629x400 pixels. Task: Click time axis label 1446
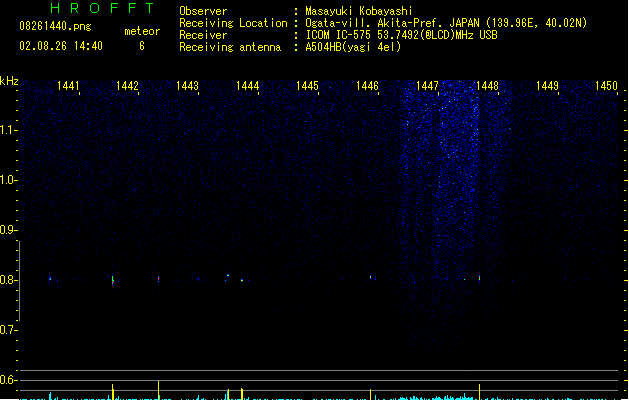[367, 86]
